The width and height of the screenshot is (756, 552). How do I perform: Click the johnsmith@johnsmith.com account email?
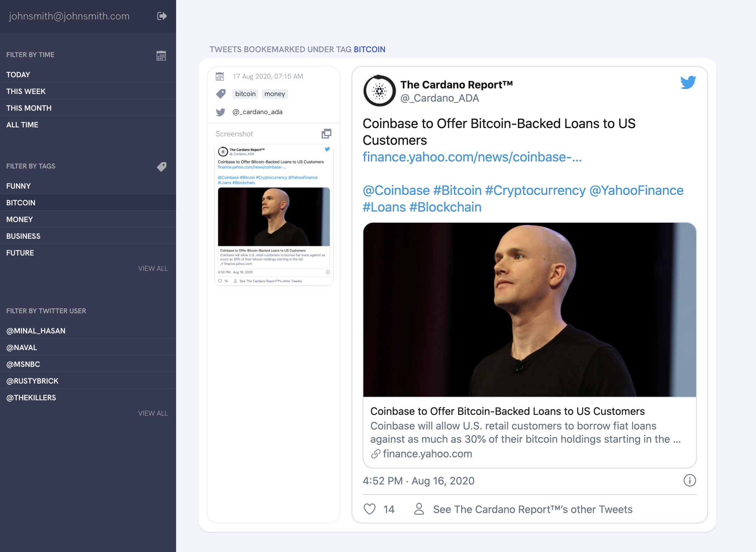pos(69,16)
